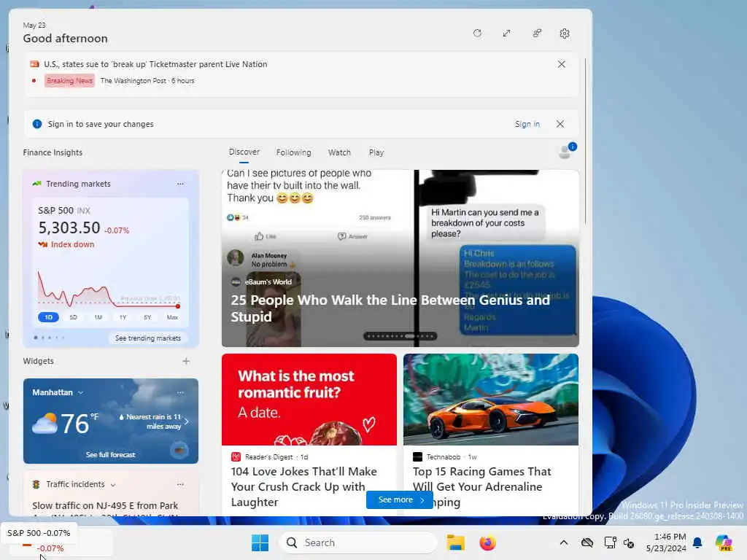Click the taskbar clock showing 1:46 PM
This screenshot has height=560, width=747.
click(x=666, y=542)
